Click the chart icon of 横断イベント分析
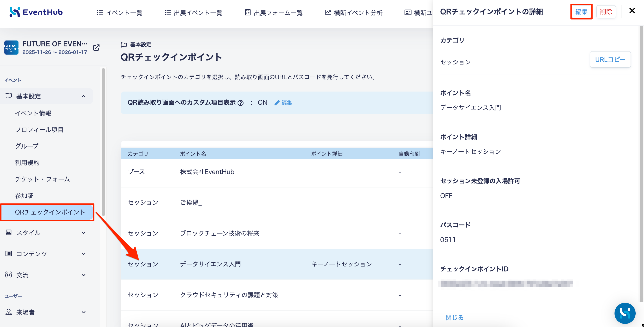Screen dimensions: 644x327 (328, 12)
